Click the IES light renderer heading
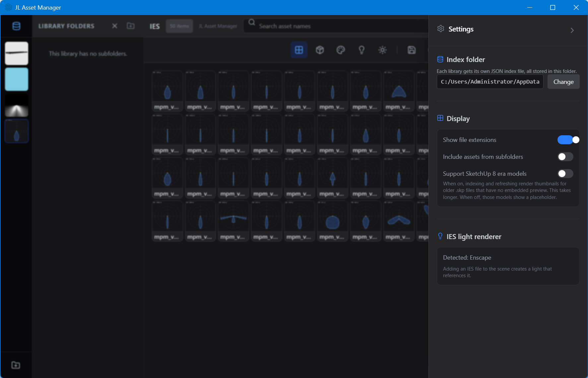The height and width of the screenshot is (378, 588). [x=474, y=237]
